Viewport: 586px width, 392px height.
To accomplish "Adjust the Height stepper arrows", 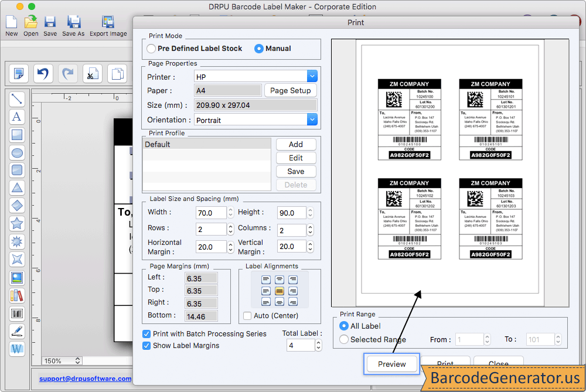I will [x=310, y=213].
